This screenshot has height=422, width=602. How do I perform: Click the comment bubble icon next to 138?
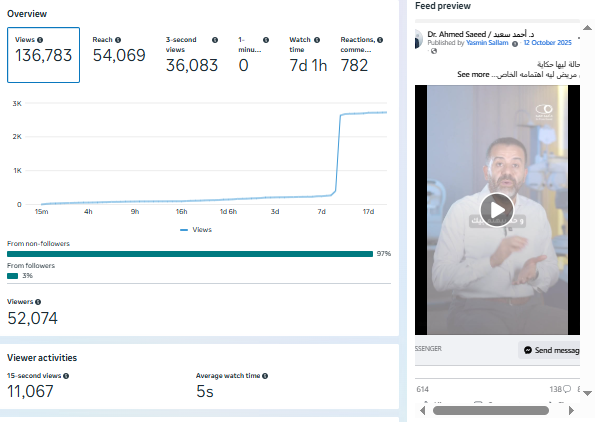567,388
